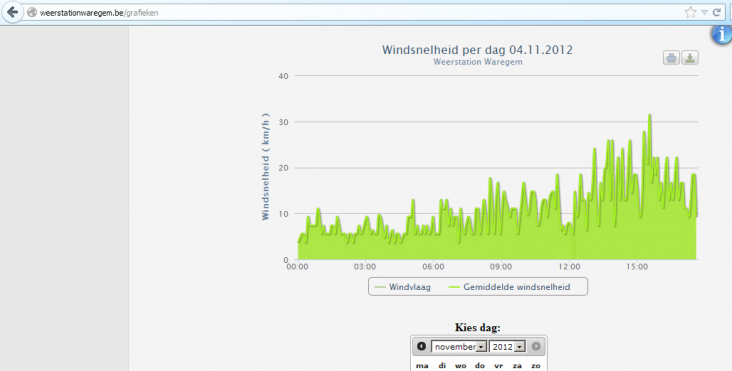Open the 2012 year dropdown
The height and width of the screenshot is (371, 732).
coord(507,347)
